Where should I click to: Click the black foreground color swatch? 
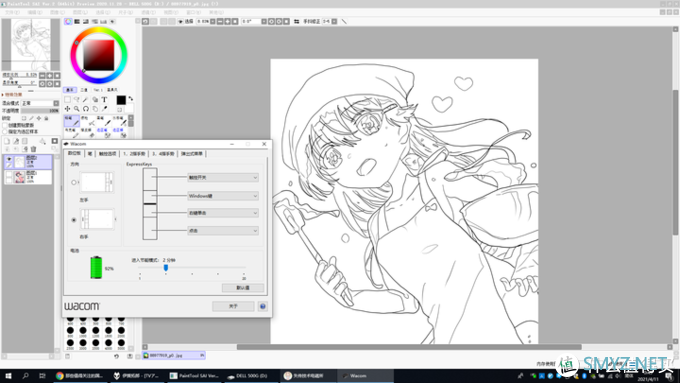click(121, 100)
